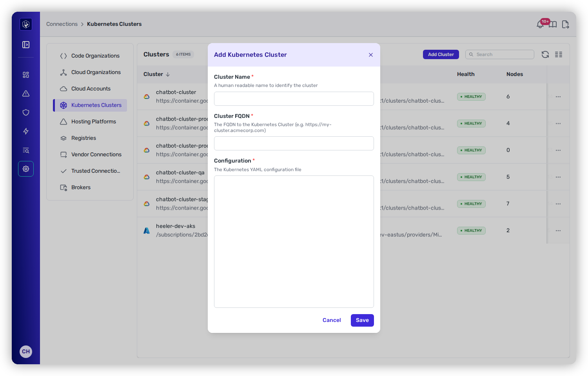Viewport: 588px width, 376px height.
Task: Sort by the Cluster column arrow
Action: pyautogui.click(x=168, y=74)
